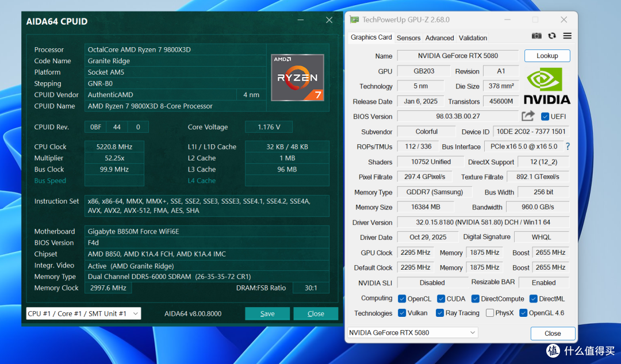The width and height of the screenshot is (621, 364).
Task: Click the Device ID field
Action: pyautogui.click(x=531, y=132)
